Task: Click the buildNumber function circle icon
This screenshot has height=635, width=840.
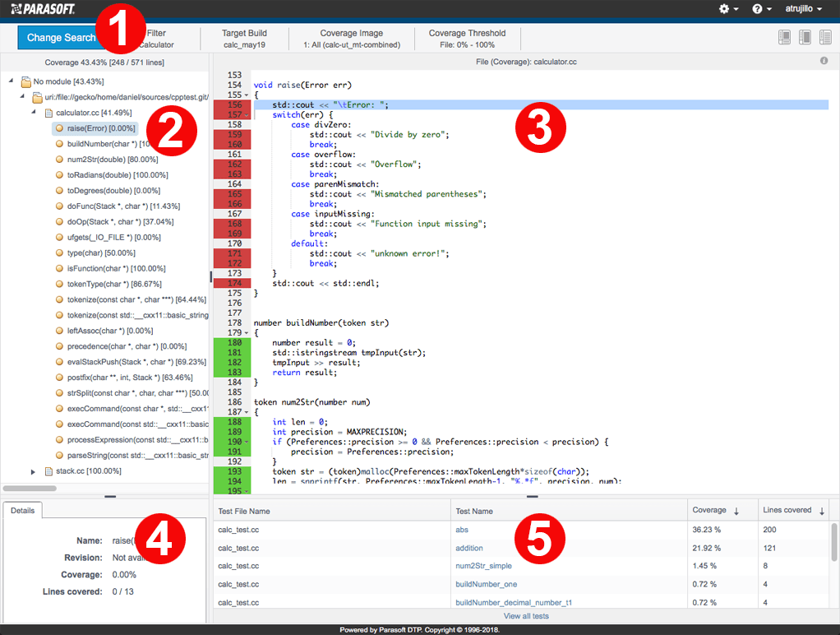Action: pyautogui.click(x=59, y=144)
